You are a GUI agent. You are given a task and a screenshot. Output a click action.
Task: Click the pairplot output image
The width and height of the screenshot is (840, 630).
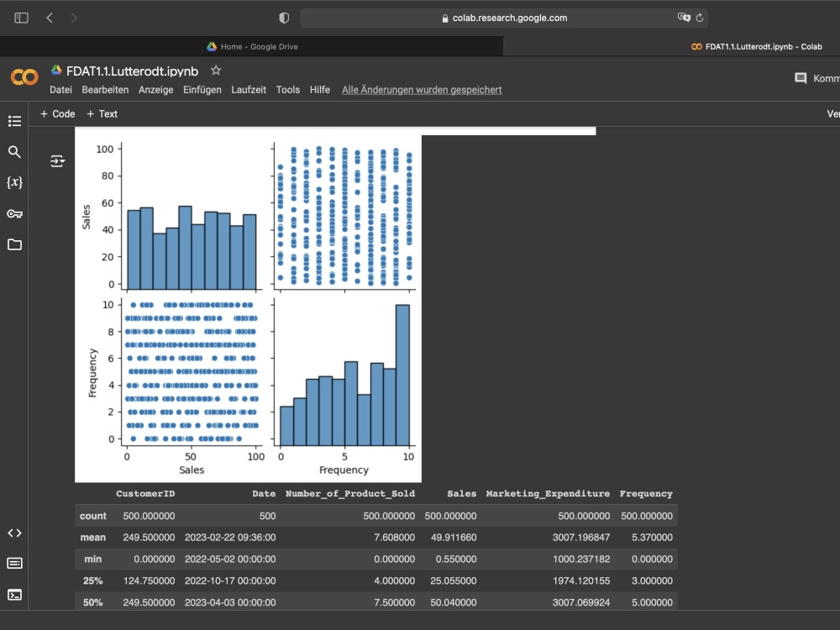pyautogui.click(x=248, y=308)
